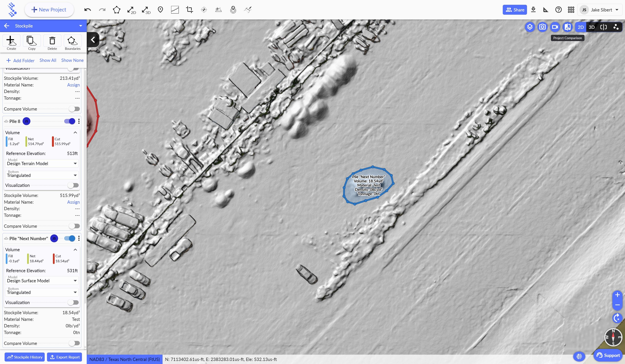Collapse the left side panel
Viewport: 625px width, 364px height.
(93, 40)
